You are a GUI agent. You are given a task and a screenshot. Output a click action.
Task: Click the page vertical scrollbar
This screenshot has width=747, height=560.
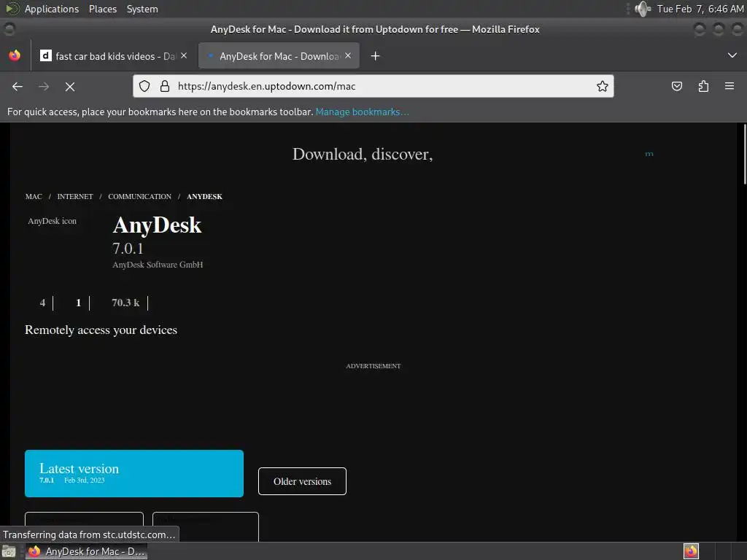744,155
